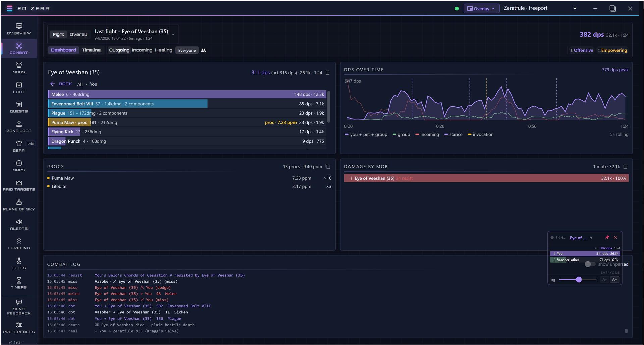The width and height of the screenshot is (644, 345).
Task: Adjust the bg opacity slider in the overlay
Action: click(x=578, y=279)
